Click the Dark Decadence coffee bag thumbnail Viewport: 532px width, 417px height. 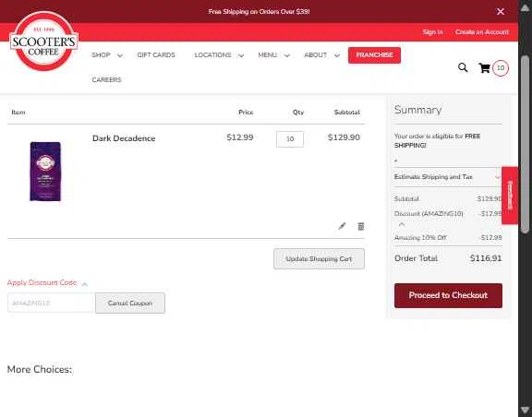pos(45,172)
